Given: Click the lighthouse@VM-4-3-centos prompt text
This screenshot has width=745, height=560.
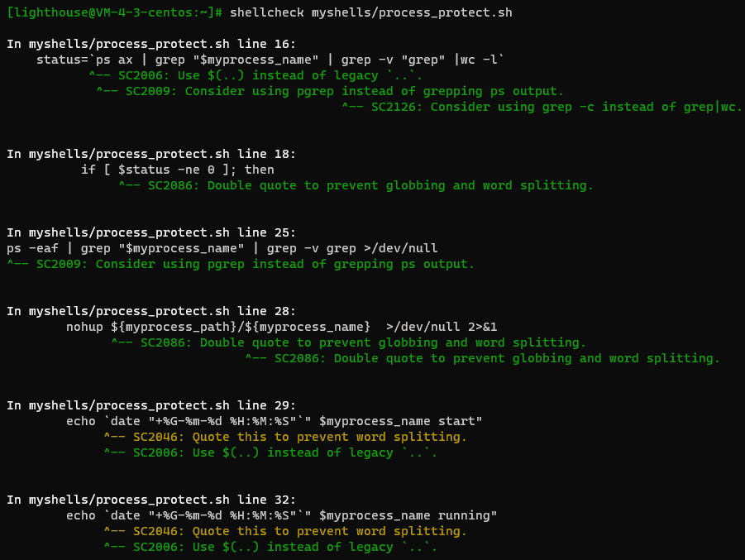Looking at the screenshot, I should point(114,12).
